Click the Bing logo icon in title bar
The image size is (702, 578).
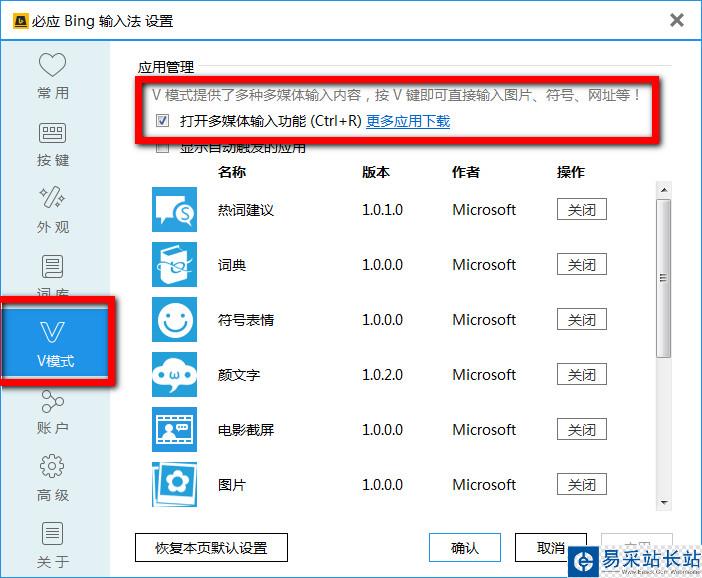coord(20,21)
